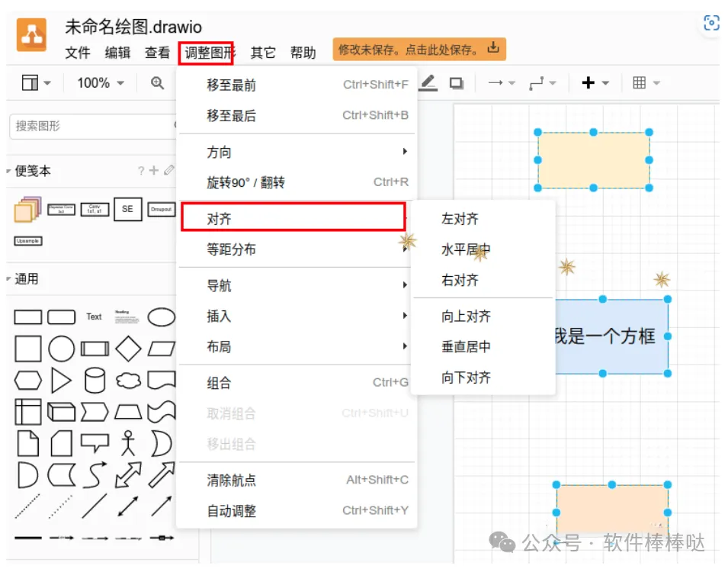Select the triangle shape

point(61,381)
